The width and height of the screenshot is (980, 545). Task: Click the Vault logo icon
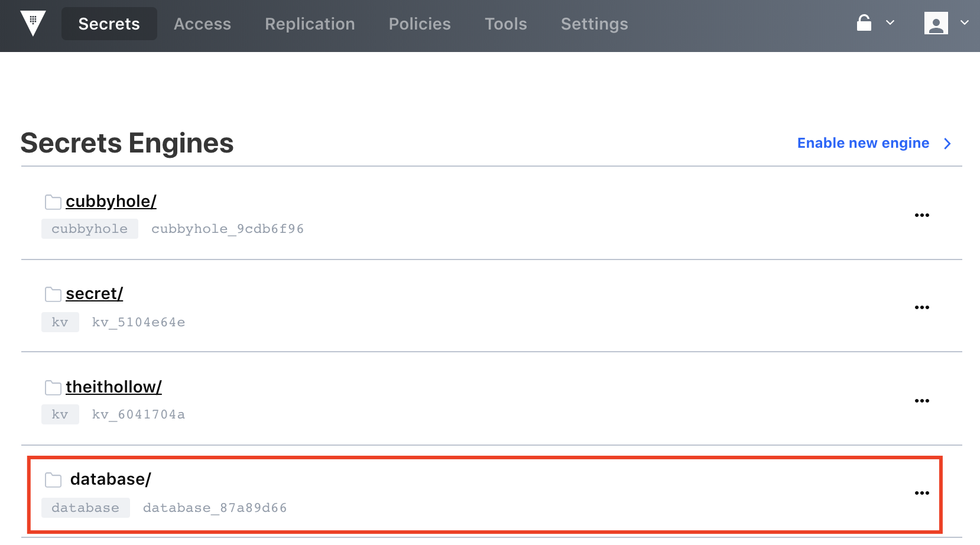coord(33,24)
